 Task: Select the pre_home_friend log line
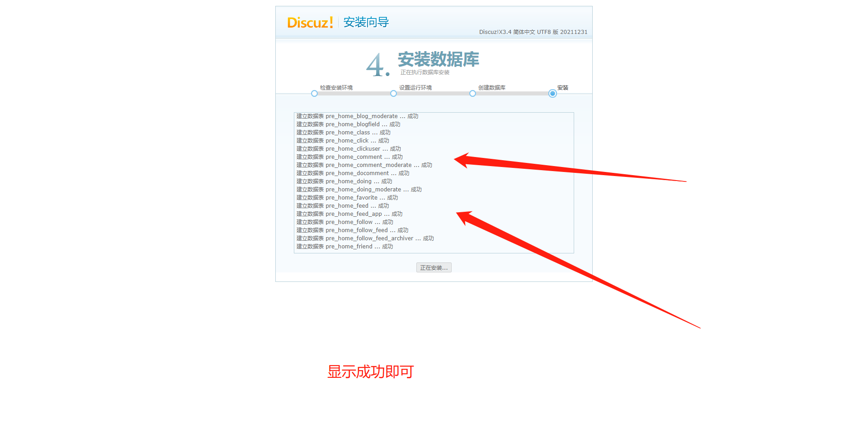click(x=345, y=247)
